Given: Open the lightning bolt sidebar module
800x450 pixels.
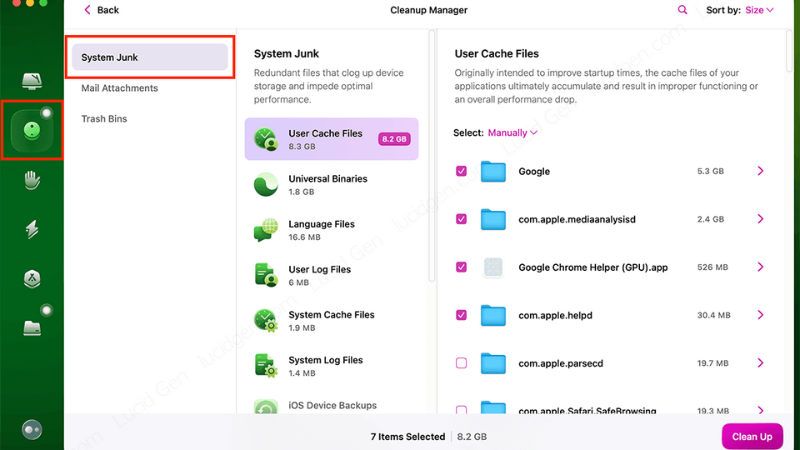Looking at the screenshot, I should click(x=32, y=230).
